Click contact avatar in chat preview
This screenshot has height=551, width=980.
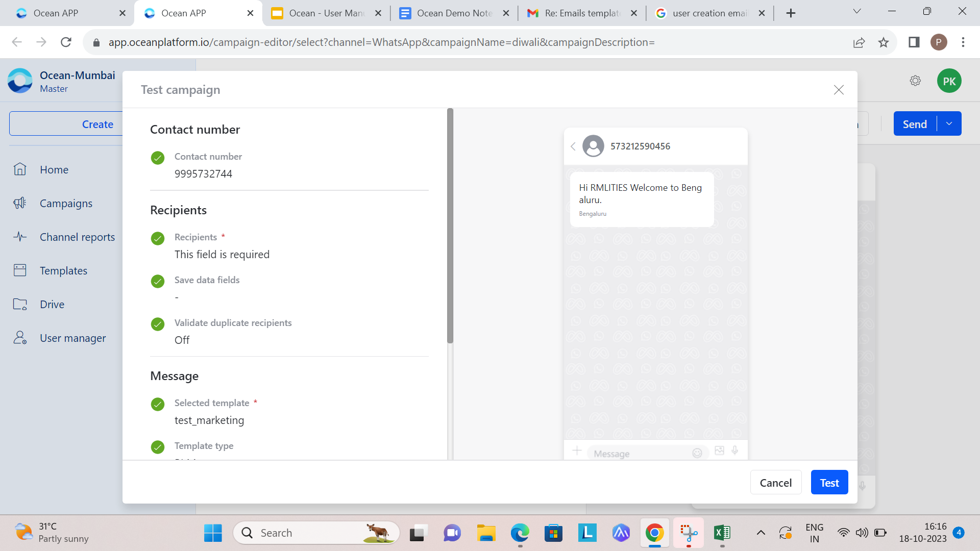pos(593,146)
